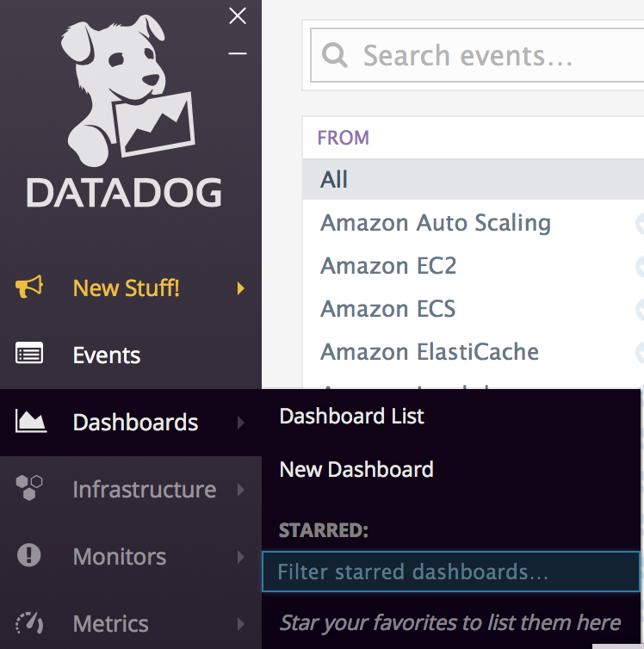Click the icon right of Amazon EC2
The width and height of the screenshot is (644, 649).
pos(640,267)
